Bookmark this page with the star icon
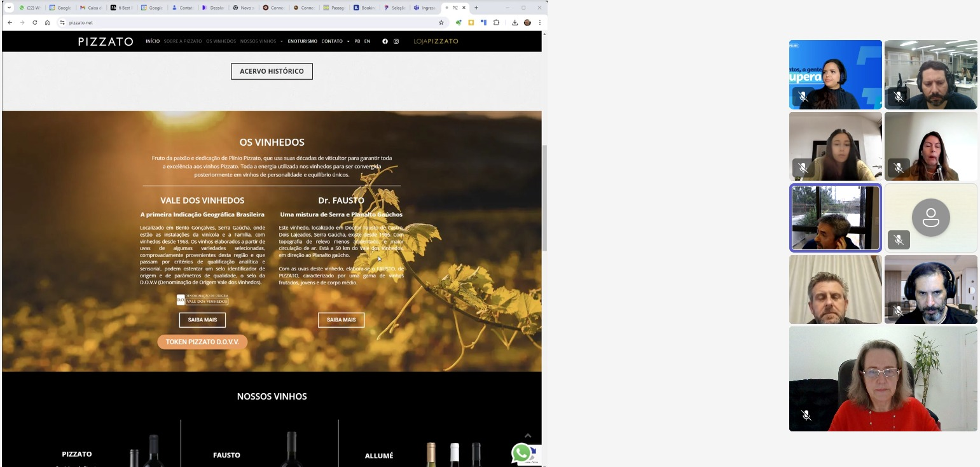Image resolution: width=980 pixels, height=467 pixels. coord(441,22)
